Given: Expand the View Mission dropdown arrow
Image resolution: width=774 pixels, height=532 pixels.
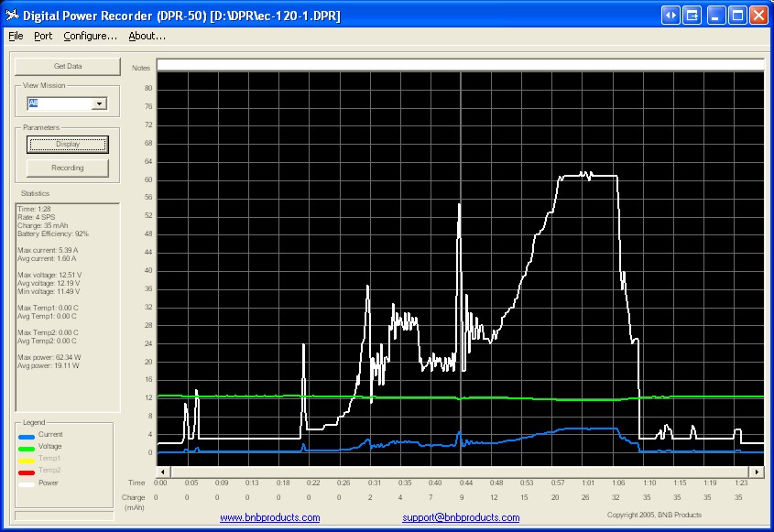Looking at the screenshot, I should [99, 103].
